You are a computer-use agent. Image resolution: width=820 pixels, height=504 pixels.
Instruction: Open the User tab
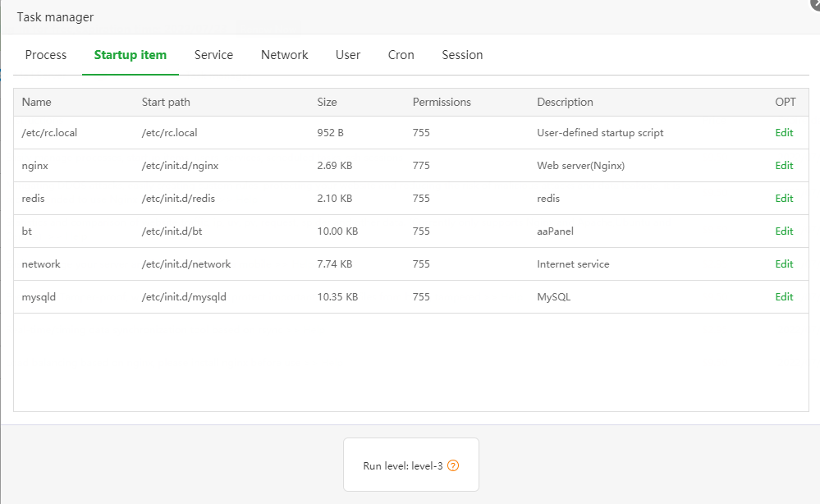pos(348,55)
